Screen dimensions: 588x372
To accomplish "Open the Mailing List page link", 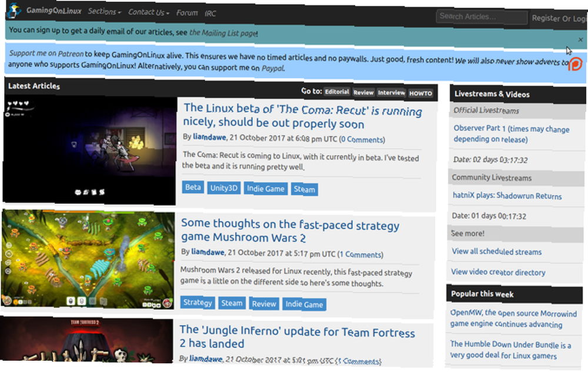I will pos(223,33).
